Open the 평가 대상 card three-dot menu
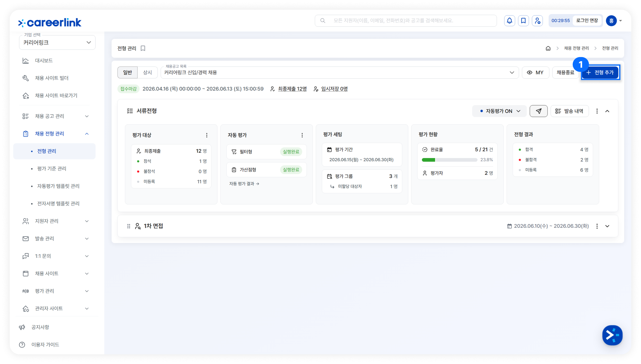This screenshot has height=364, width=641. [x=207, y=135]
